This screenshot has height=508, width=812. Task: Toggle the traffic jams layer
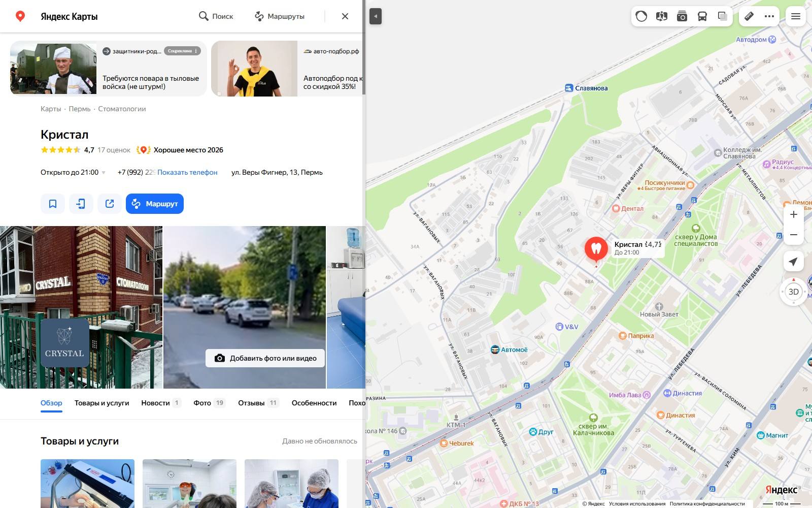click(x=641, y=16)
